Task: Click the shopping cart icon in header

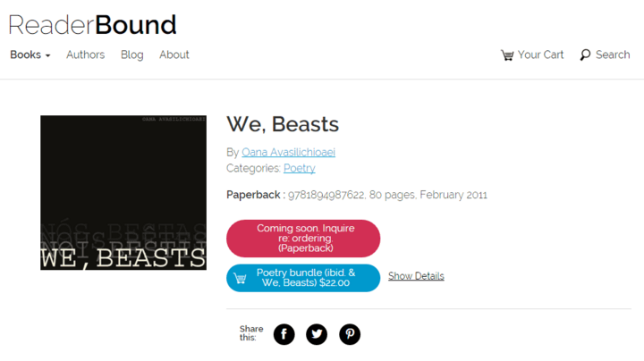Action: tap(507, 55)
